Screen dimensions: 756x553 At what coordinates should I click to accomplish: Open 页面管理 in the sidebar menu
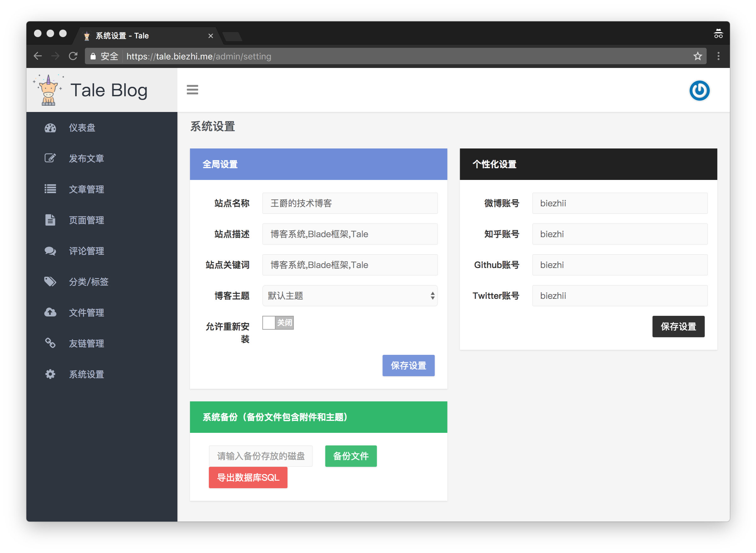[86, 220]
